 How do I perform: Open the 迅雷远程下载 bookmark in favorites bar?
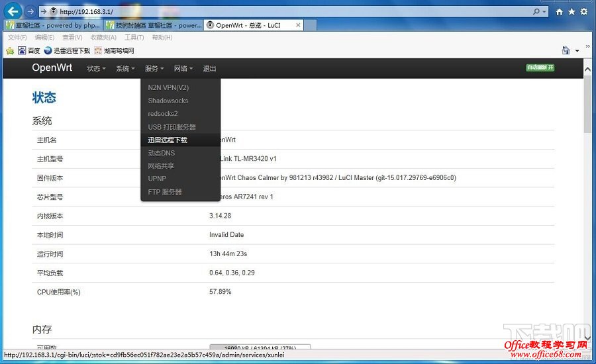coord(68,50)
